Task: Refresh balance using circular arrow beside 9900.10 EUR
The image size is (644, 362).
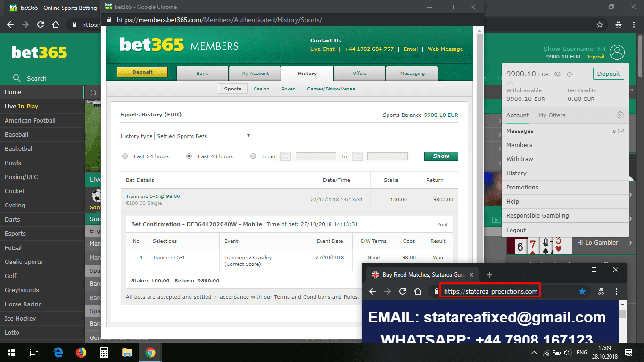Action: [570, 74]
